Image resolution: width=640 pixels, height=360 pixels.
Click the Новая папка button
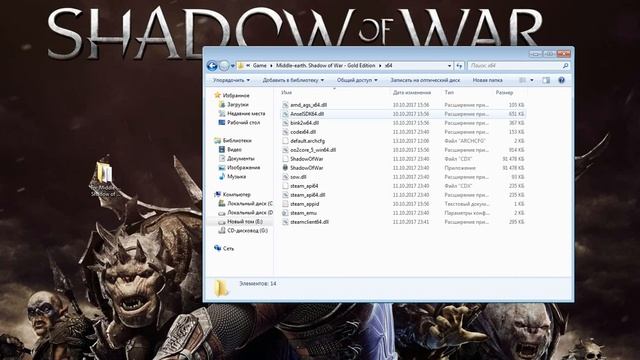[x=487, y=80]
